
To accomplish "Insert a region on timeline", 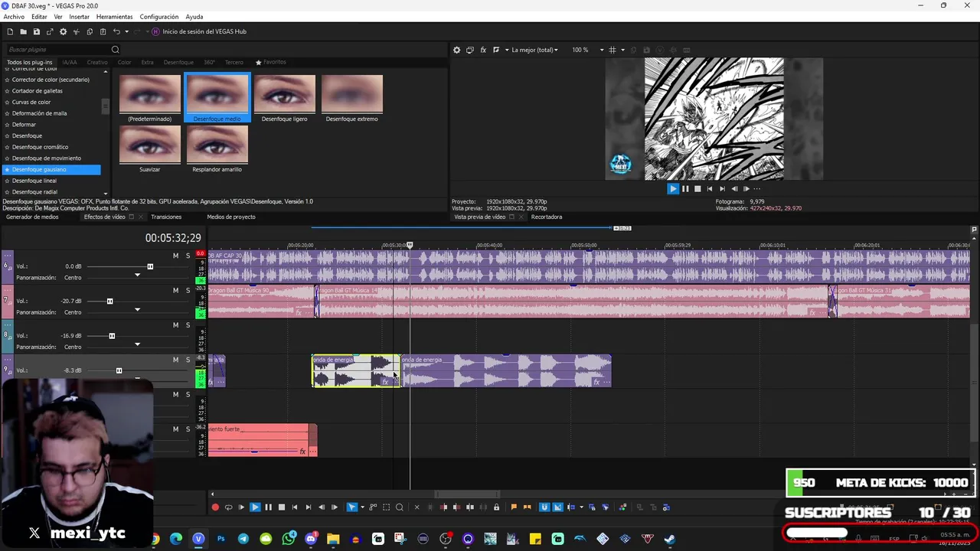I will pos(527,507).
